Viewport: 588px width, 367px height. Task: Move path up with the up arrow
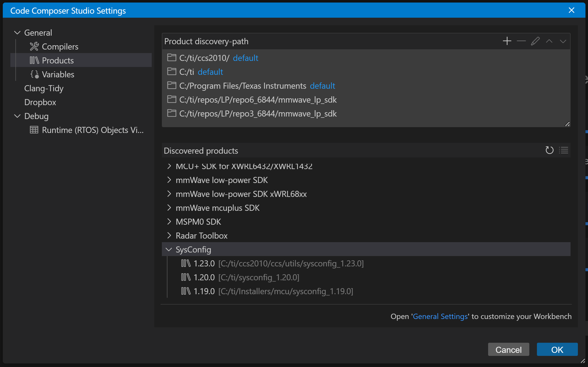coord(549,41)
